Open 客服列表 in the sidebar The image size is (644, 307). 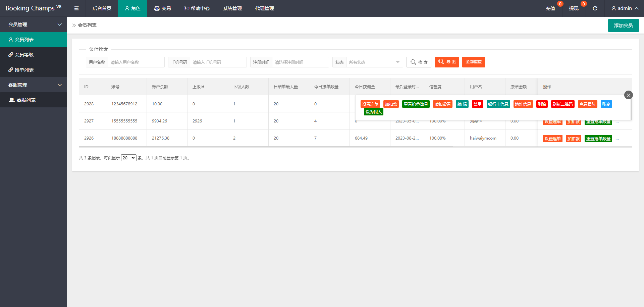click(26, 100)
